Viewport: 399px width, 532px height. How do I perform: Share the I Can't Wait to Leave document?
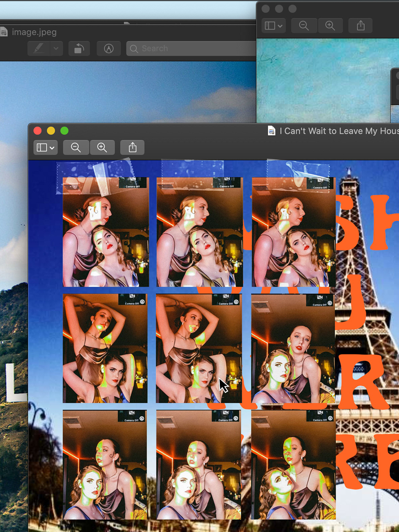click(x=133, y=147)
